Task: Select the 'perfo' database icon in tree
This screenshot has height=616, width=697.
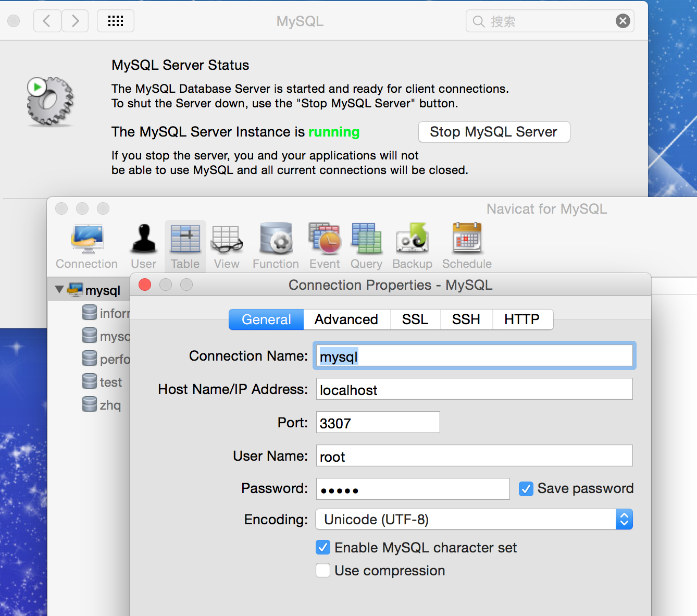Action: 90,359
